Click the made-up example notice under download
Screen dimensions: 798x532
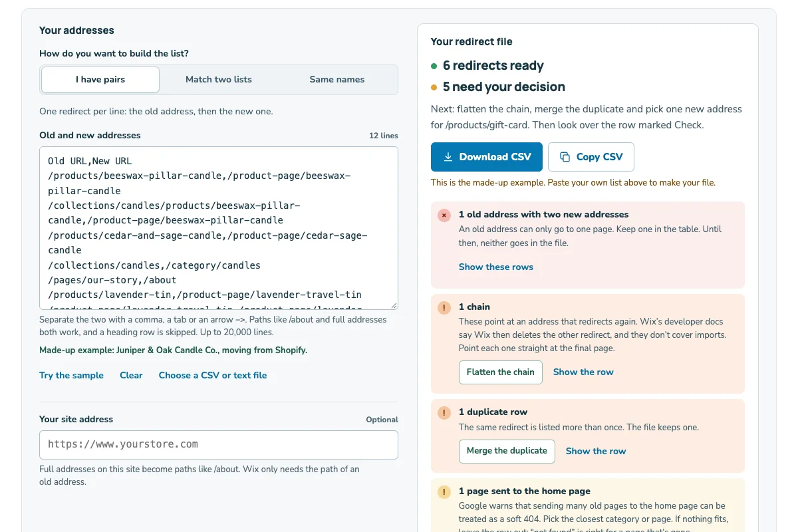point(573,182)
